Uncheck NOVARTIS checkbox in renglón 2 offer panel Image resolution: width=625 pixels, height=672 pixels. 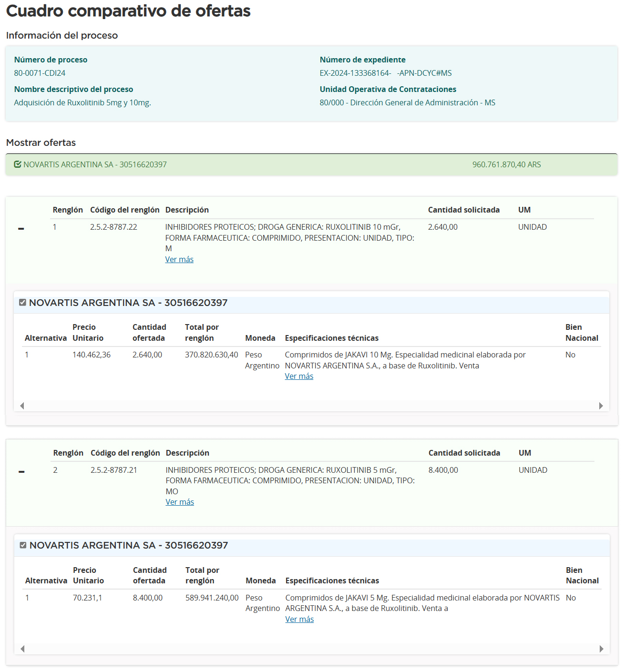(23, 545)
